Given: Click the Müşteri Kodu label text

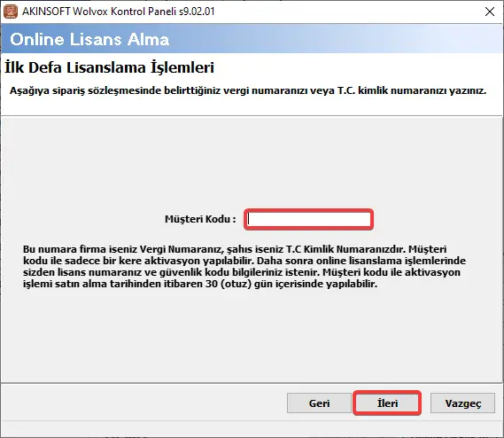Looking at the screenshot, I should [200, 219].
